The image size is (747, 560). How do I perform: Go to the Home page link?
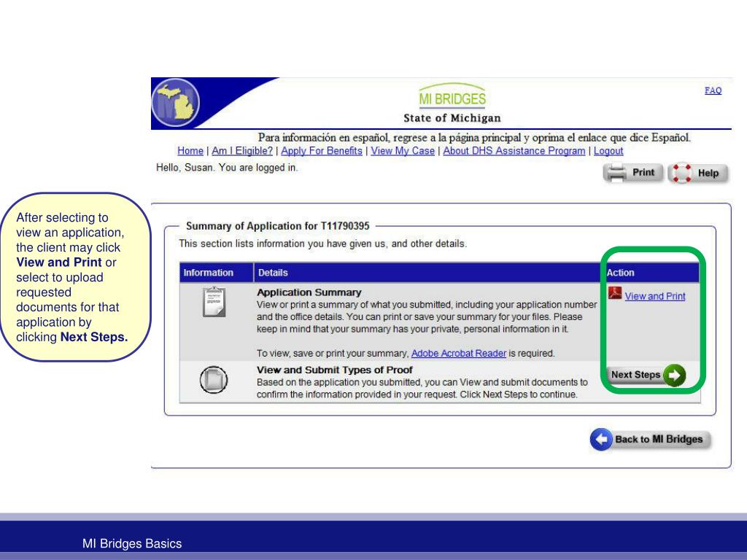(x=190, y=151)
